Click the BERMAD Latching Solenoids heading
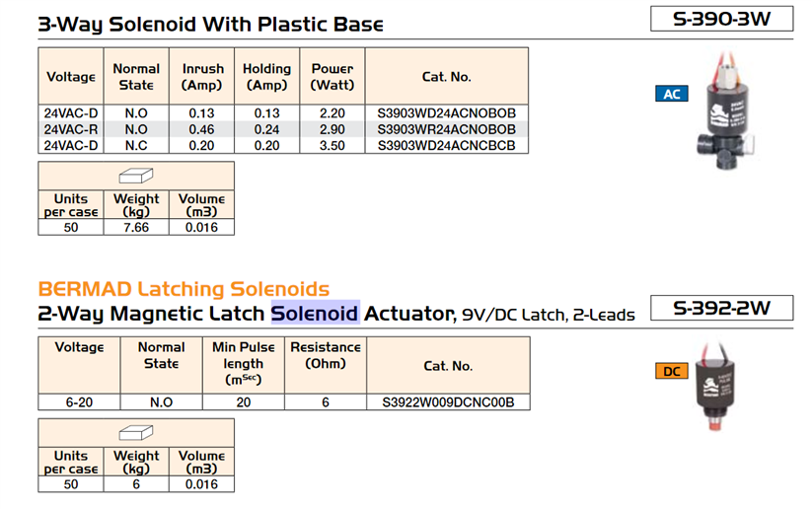Image resolution: width=812 pixels, height=509 pixels. [x=184, y=289]
